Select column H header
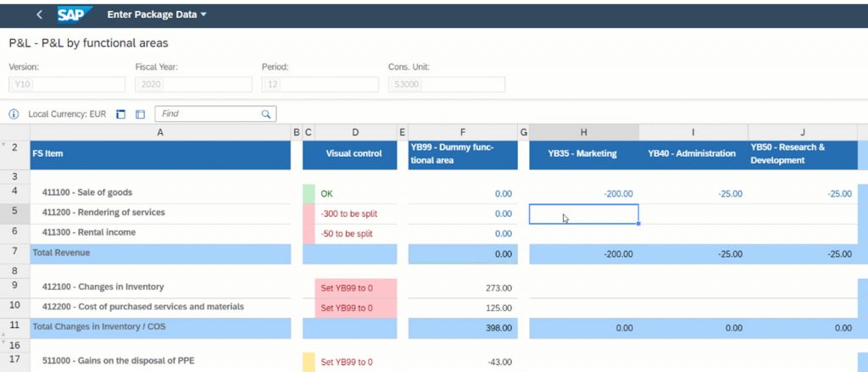Image resolution: width=868 pixels, height=372 pixels. coord(583,131)
